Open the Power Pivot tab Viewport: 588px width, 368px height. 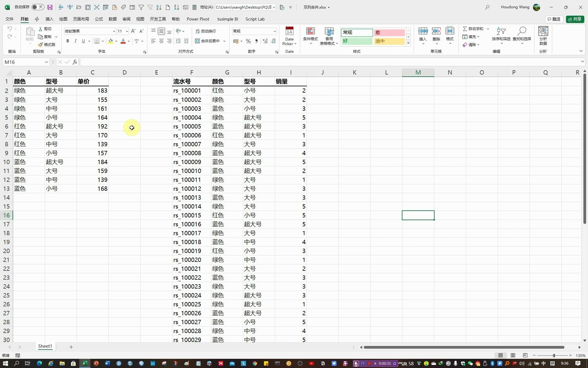click(198, 19)
